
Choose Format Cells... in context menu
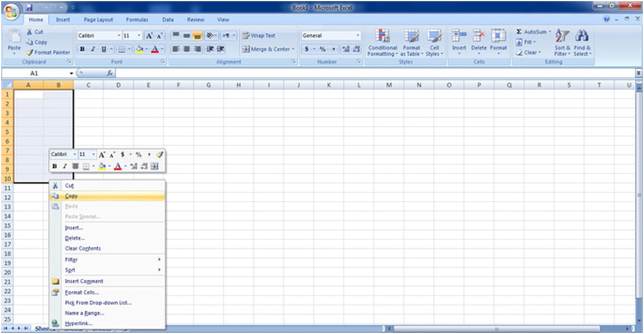(82, 292)
